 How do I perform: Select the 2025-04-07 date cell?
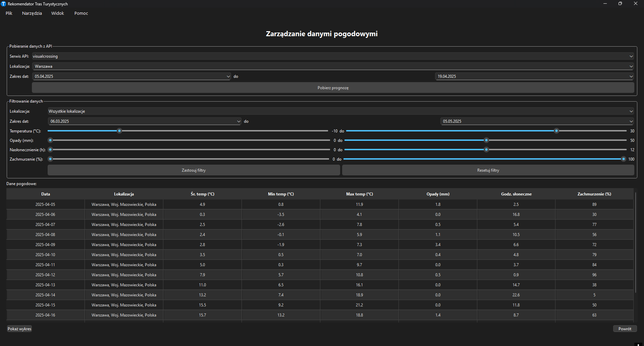pos(45,225)
